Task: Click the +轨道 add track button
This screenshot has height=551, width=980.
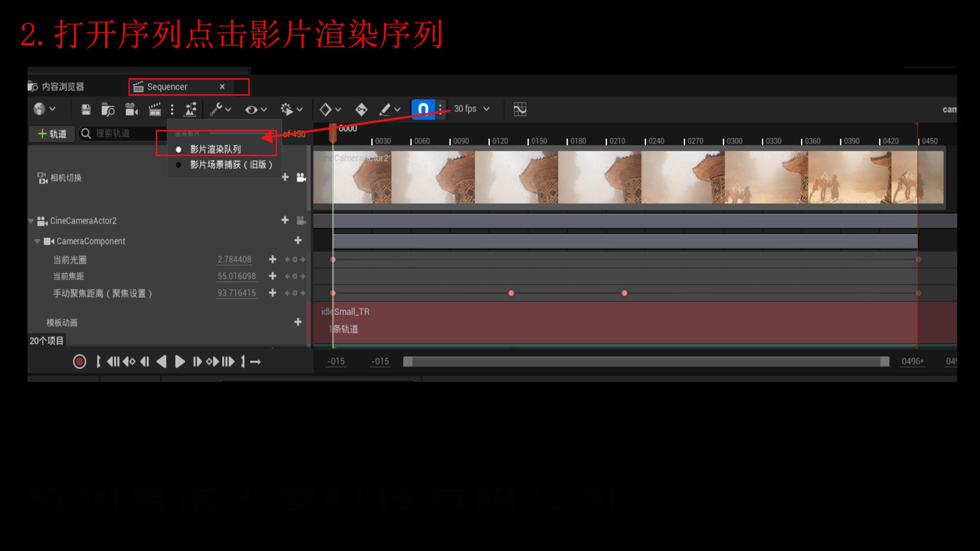Action: pyautogui.click(x=52, y=134)
